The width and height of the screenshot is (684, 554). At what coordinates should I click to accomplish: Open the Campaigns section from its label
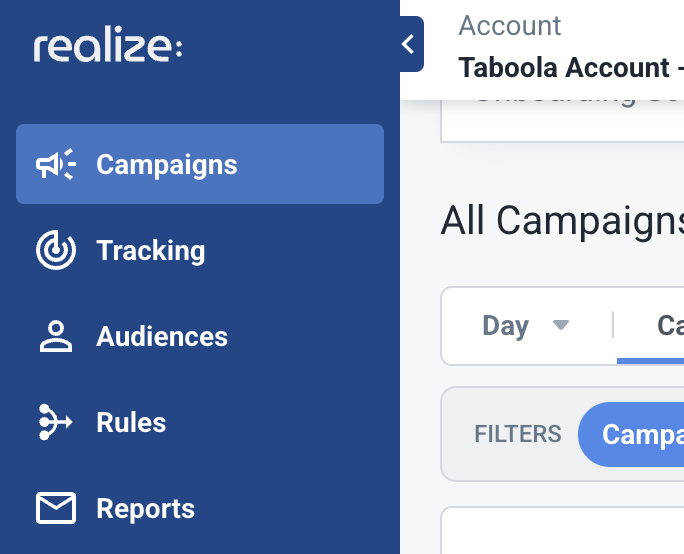click(x=167, y=165)
